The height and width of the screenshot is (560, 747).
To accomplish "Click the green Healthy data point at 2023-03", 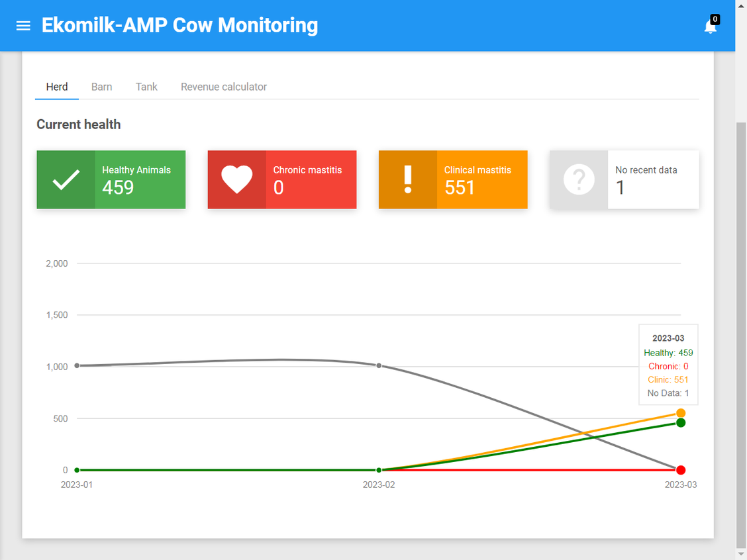I will point(681,423).
